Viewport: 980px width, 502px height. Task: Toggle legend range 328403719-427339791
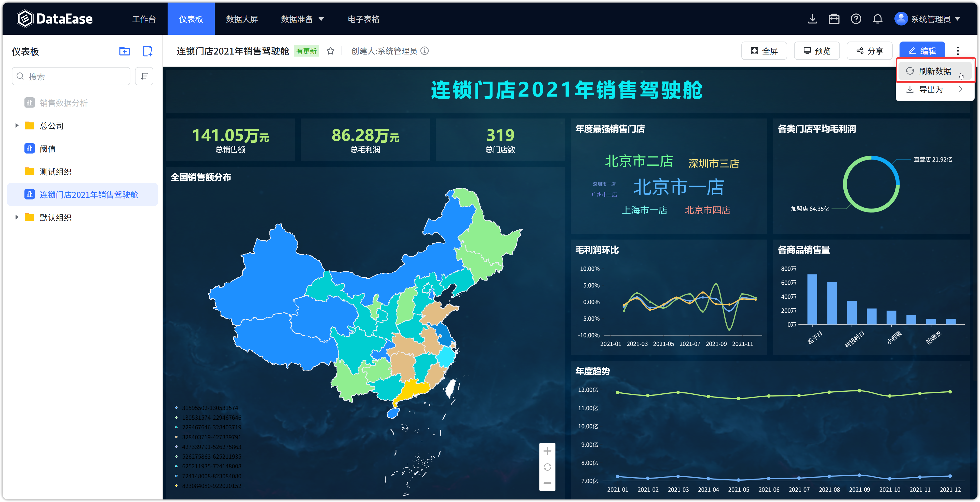pos(208,437)
